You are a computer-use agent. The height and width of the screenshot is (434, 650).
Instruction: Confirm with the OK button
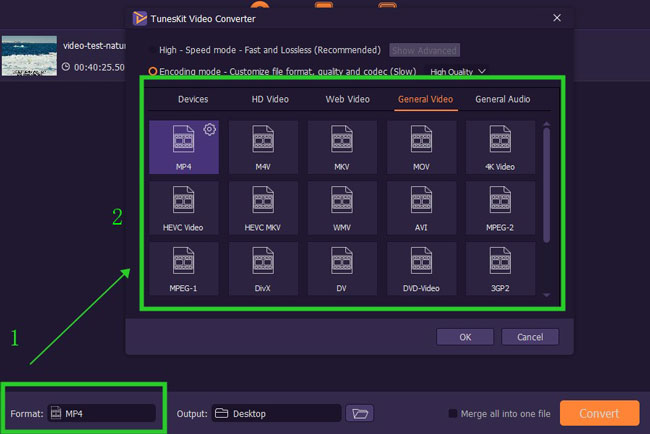pyautogui.click(x=465, y=337)
